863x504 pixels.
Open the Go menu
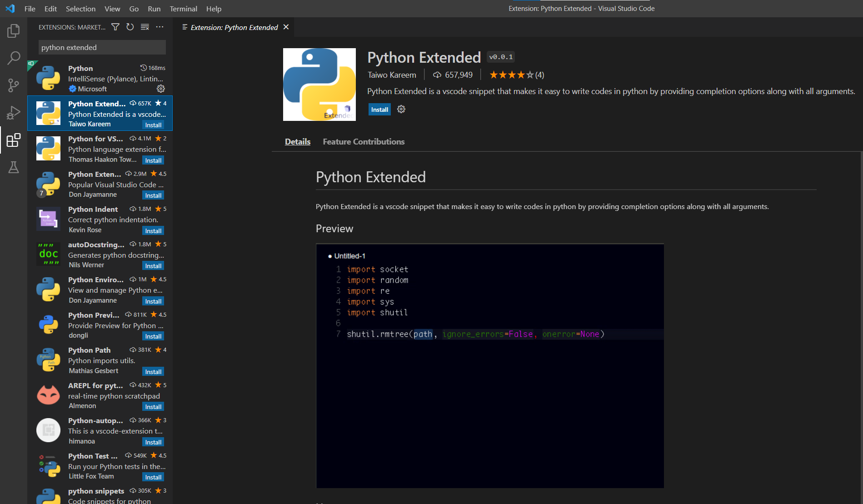click(134, 9)
